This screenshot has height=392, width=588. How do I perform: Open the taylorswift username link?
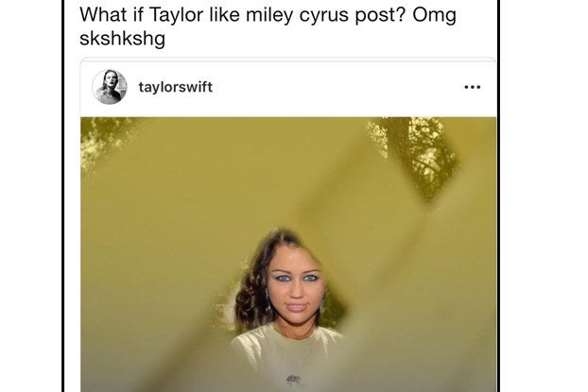176,87
